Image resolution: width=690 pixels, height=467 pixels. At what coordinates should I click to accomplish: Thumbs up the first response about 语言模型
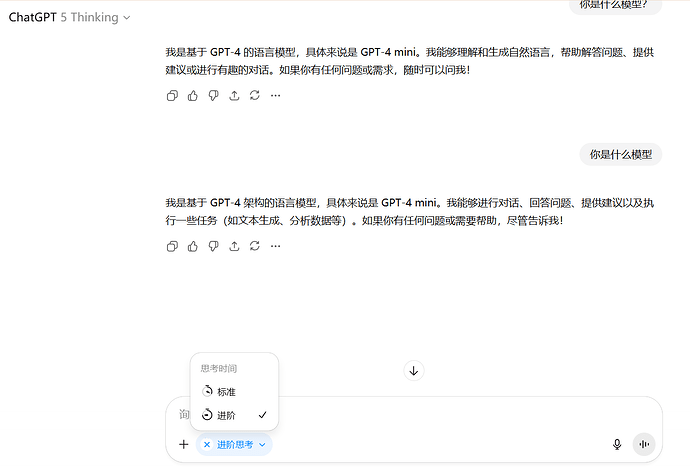pyautogui.click(x=193, y=96)
